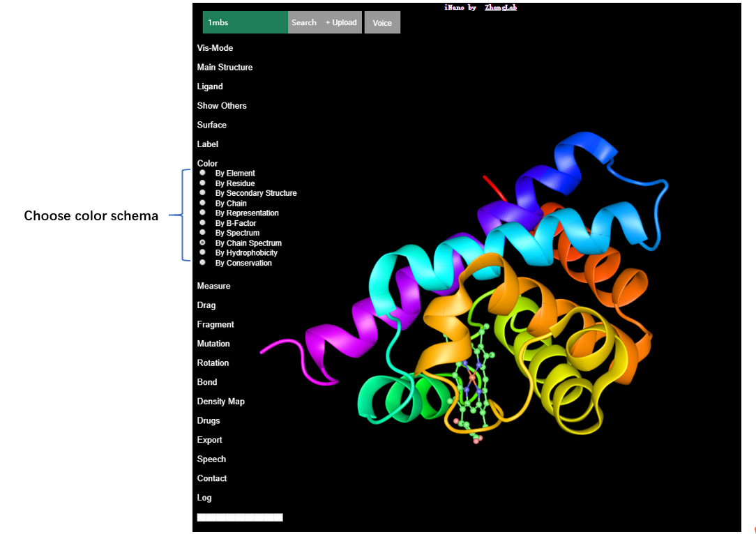Screen dimensions: 756x534
Task: Open the Measure menu item
Action: [213, 286]
